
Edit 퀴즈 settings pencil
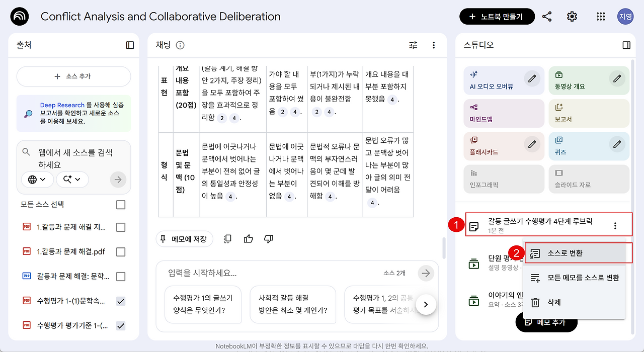pos(617,145)
